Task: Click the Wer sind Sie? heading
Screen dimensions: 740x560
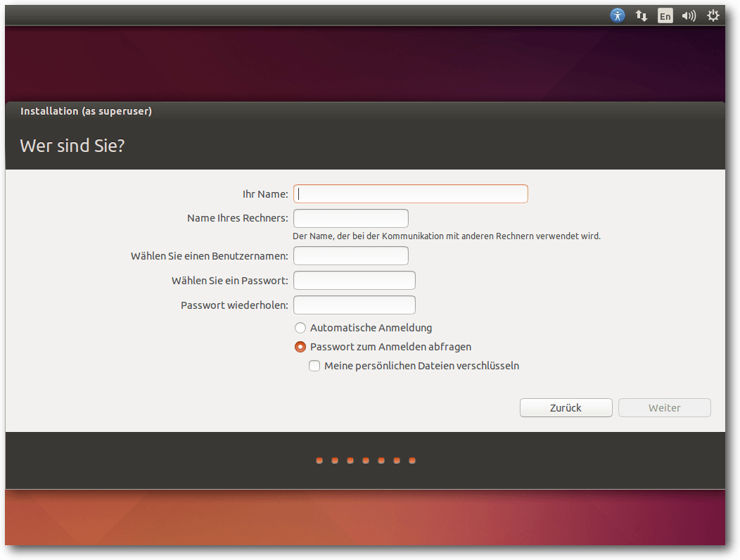Action: [72, 146]
